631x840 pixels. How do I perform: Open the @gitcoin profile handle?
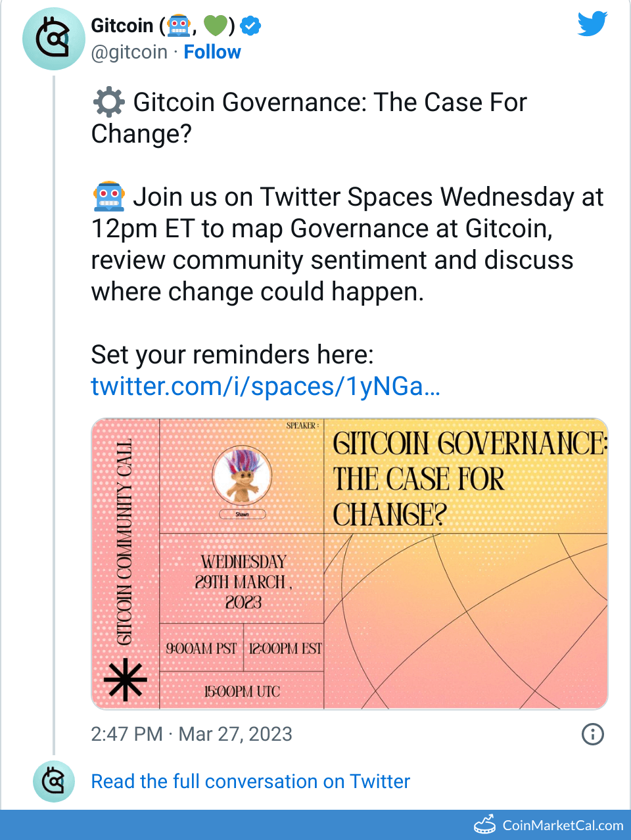(x=129, y=52)
